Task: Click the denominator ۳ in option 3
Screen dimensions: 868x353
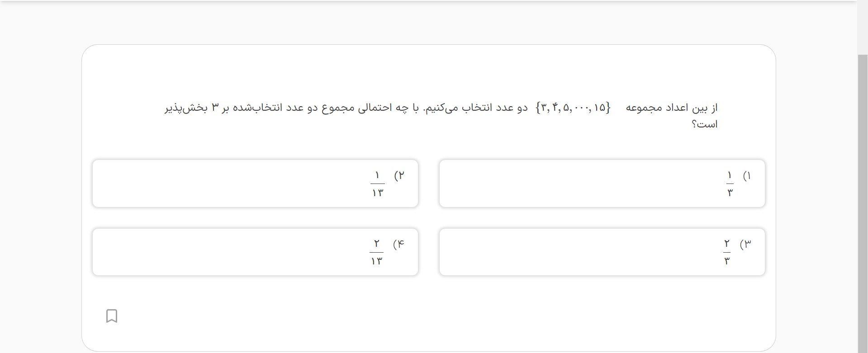Action: click(727, 261)
